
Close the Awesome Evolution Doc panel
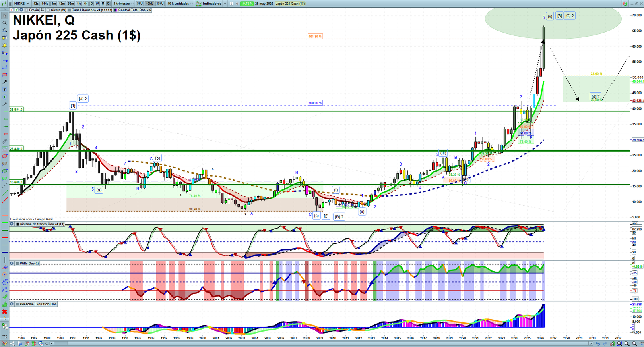point(12,304)
